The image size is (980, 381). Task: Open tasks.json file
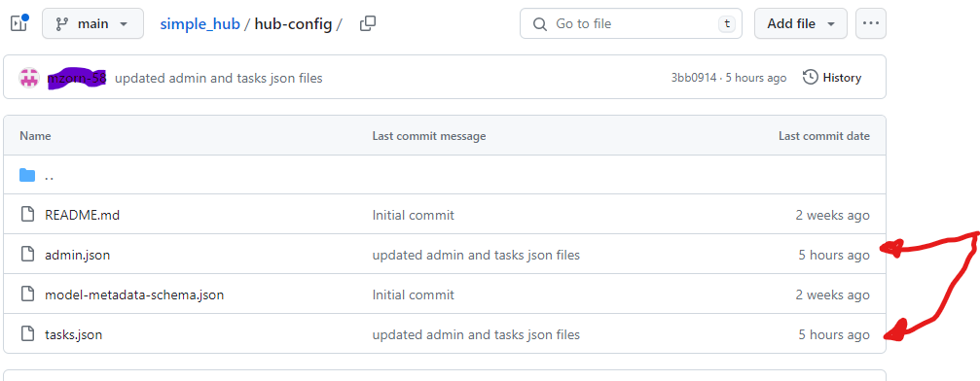click(74, 334)
